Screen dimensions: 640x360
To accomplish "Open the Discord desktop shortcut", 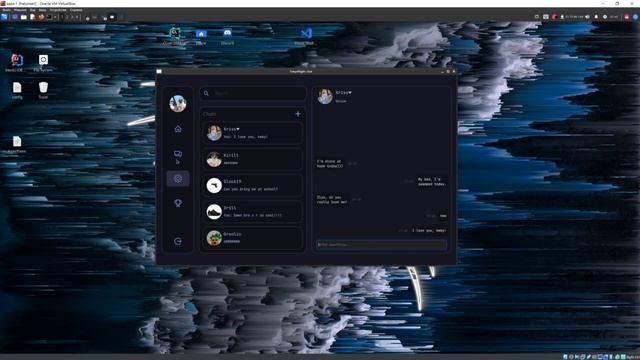I will [x=227, y=36].
